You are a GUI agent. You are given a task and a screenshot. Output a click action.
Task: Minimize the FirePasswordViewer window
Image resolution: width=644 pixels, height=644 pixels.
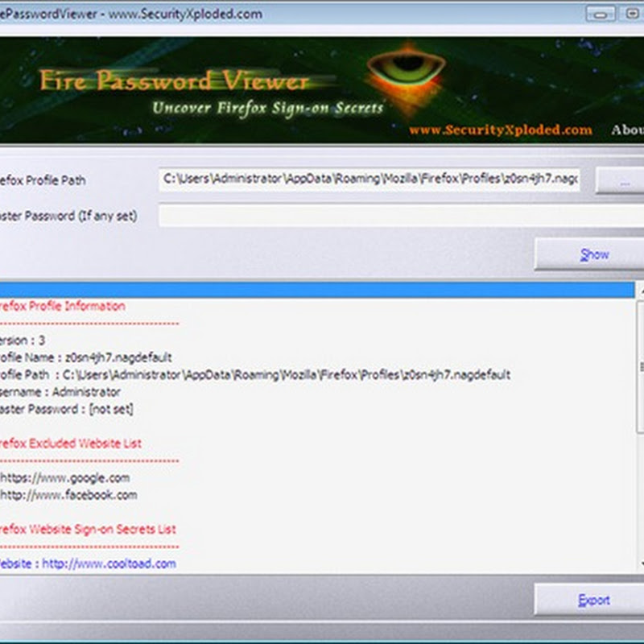pos(600,14)
